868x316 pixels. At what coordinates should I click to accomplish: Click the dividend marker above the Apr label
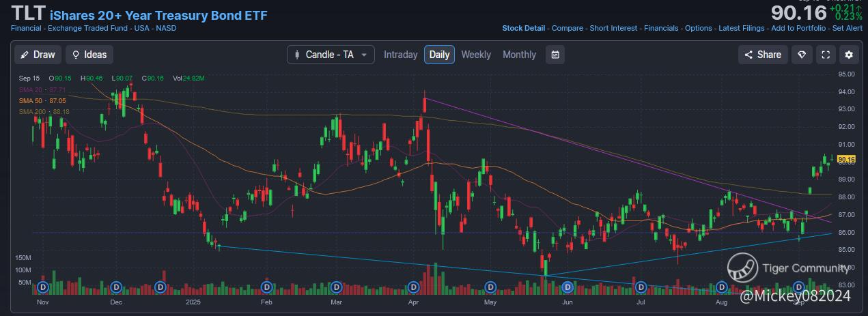point(413,287)
